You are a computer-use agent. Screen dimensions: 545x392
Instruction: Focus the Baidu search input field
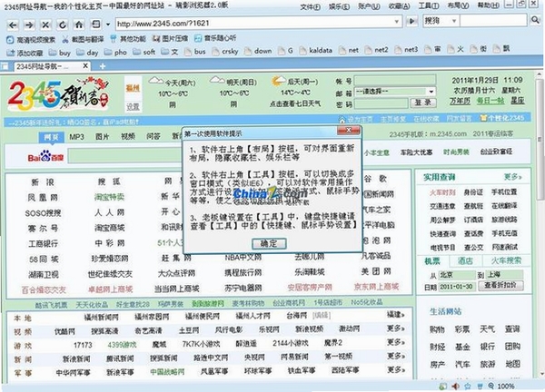point(127,155)
